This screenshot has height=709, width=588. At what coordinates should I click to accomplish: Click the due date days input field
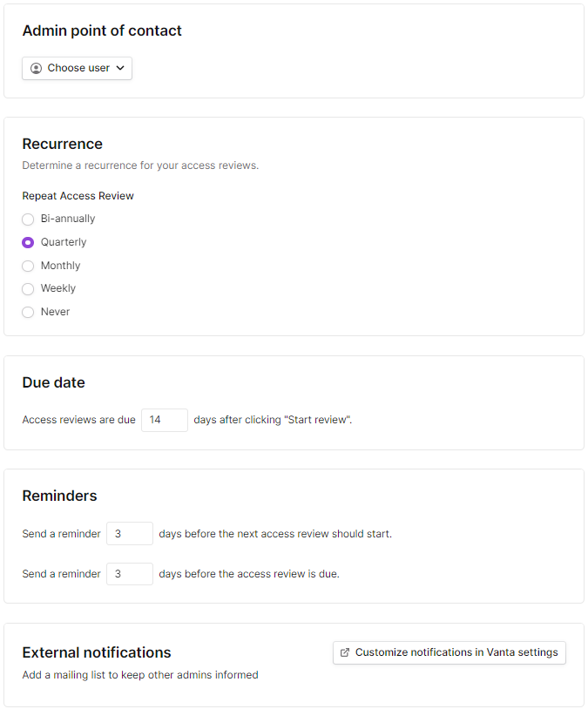[165, 420]
